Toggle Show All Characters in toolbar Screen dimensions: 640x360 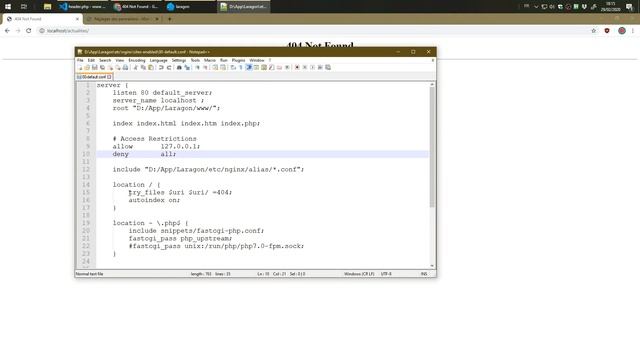coord(241,67)
